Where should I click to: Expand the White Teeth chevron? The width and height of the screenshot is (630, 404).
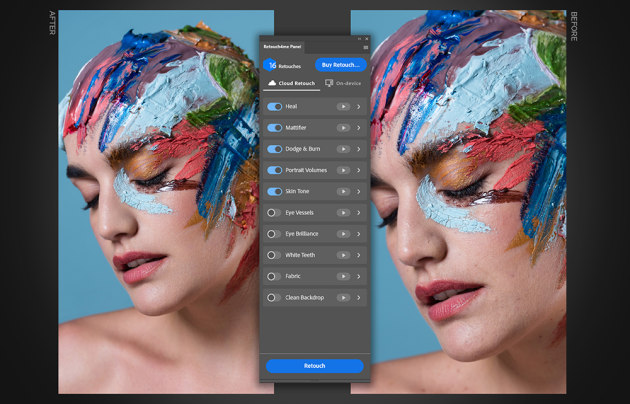pyautogui.click(x=359, y=255)
